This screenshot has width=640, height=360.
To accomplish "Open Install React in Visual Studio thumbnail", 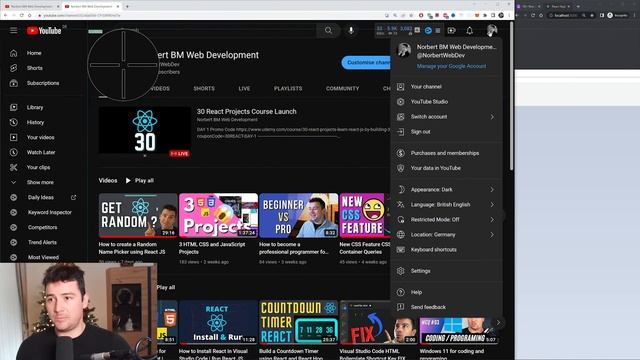I will 218,322.
